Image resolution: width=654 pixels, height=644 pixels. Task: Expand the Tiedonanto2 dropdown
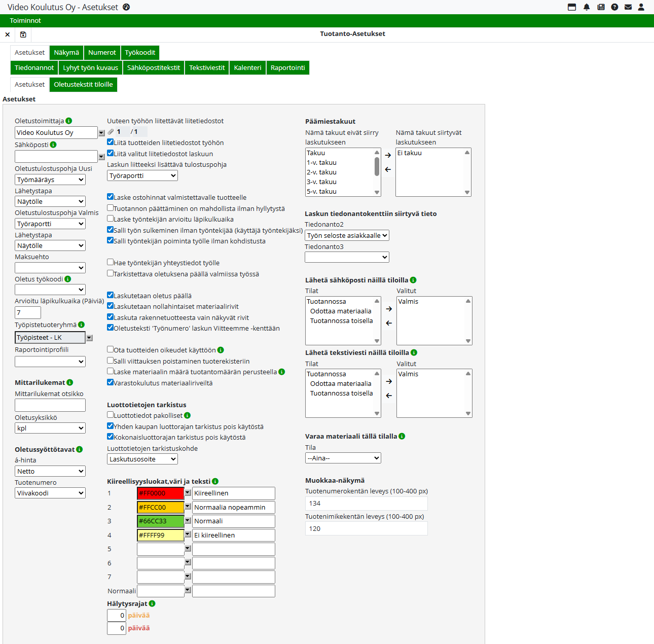pyautogui.click(x=347, y=235)
